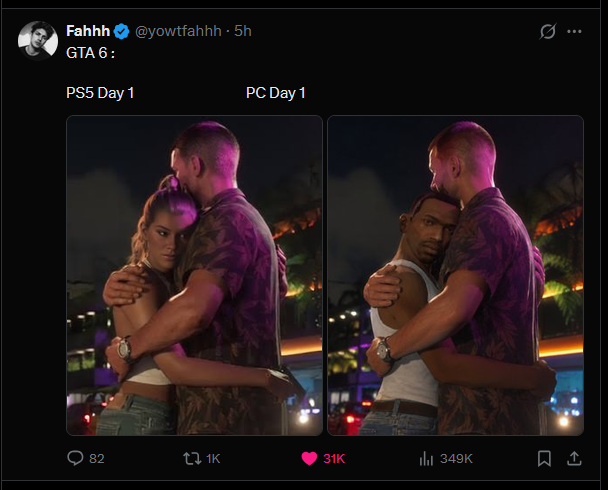Unlike the post via pink heart
The image size is (608, 490).
pos(309,459)
